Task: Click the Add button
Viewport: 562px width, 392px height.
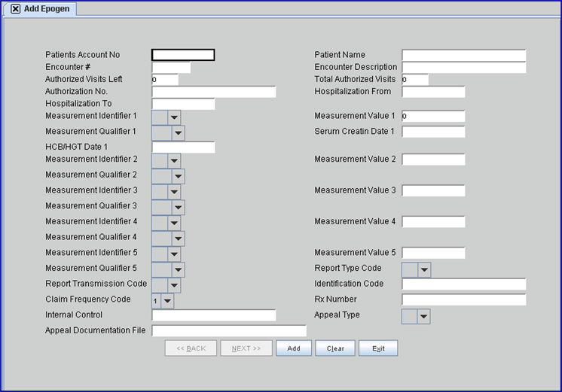Action: click(294, 348)
